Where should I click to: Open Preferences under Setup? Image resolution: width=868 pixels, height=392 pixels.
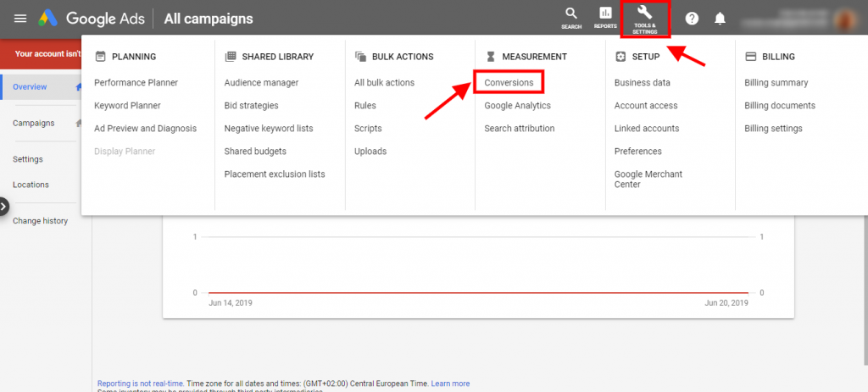637,151
